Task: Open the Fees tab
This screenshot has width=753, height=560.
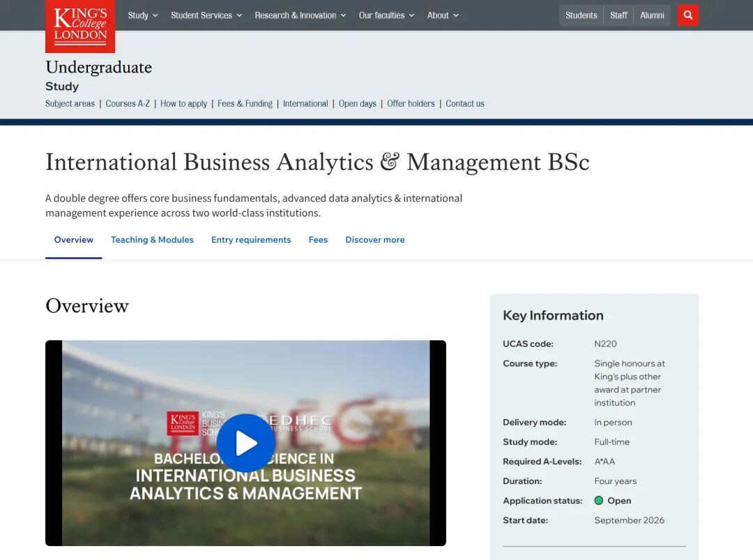Action: tap(318, 240)
